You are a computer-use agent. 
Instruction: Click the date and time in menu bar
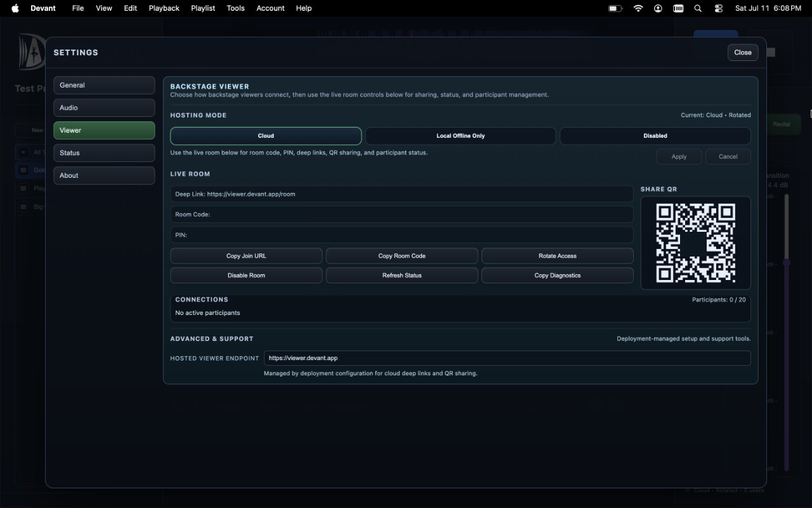768,8
